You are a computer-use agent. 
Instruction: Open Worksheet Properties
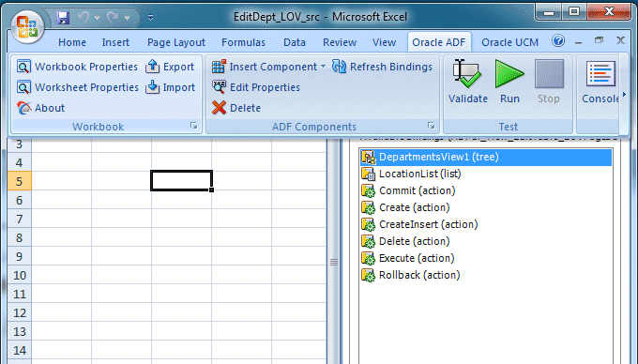[x=77, y=87]
